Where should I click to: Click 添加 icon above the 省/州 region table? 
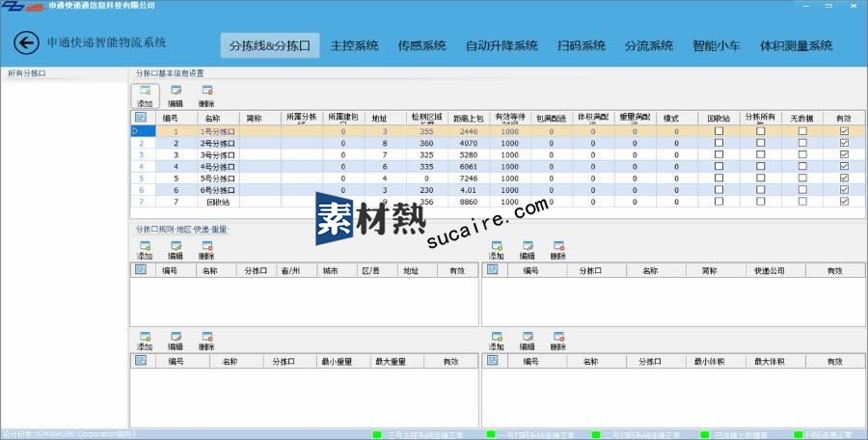point(145,250)
